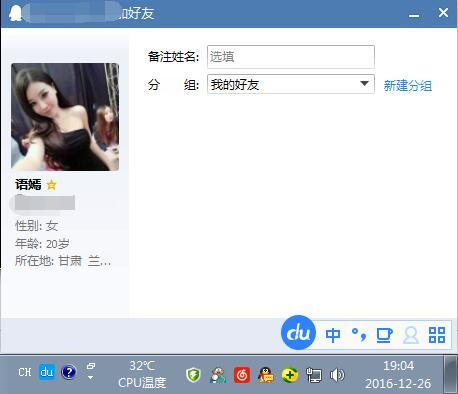Toggle Chinese input mode 中 icon
The height and width of the screenshot is (394, 458).
[x=333, y=335]
